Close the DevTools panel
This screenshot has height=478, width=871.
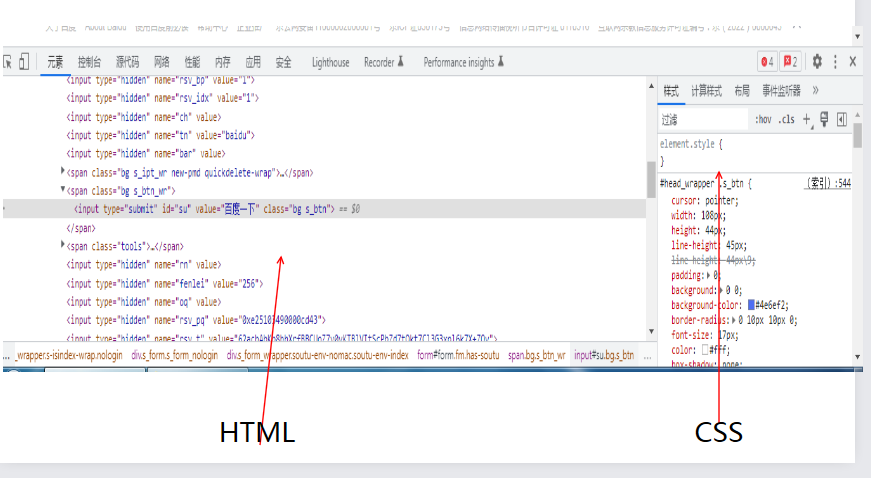pyautogui.click(x=853, y=62)
